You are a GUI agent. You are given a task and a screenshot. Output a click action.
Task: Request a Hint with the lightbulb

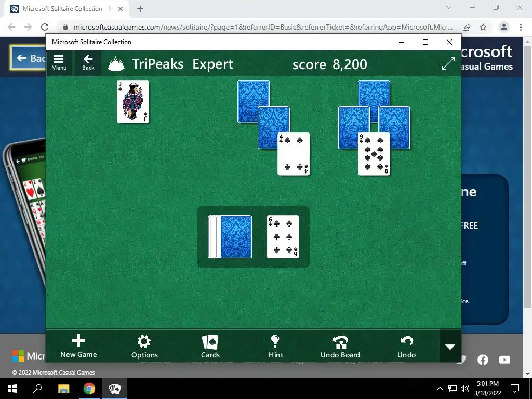click(275, 346)
